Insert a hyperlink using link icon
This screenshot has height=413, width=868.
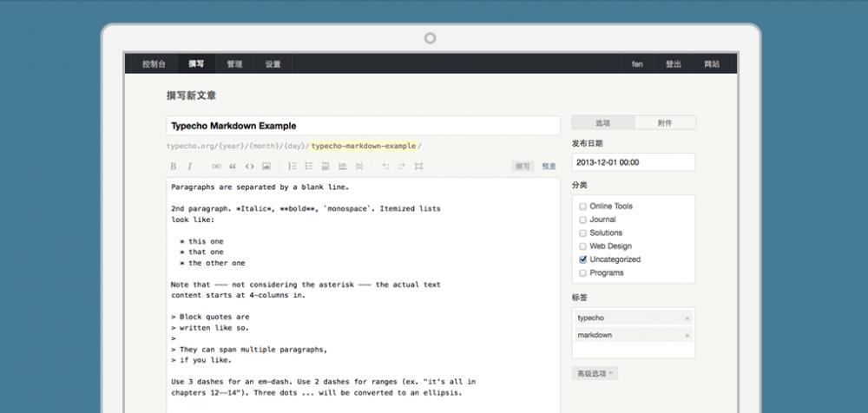(x=216, y=166)
